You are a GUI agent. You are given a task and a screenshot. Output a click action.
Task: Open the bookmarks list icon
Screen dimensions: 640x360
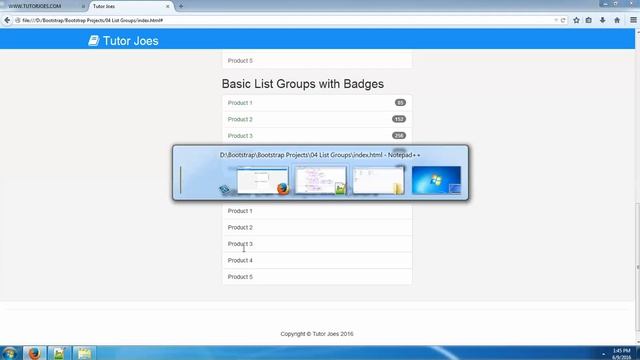pyautogui.click(x=589, y=20)
